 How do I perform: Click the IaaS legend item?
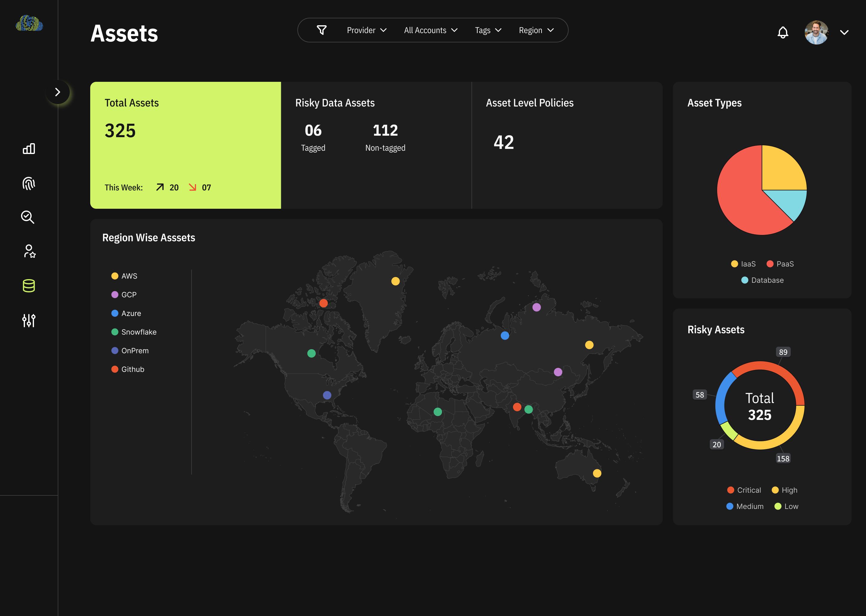[x=743, y=264]
